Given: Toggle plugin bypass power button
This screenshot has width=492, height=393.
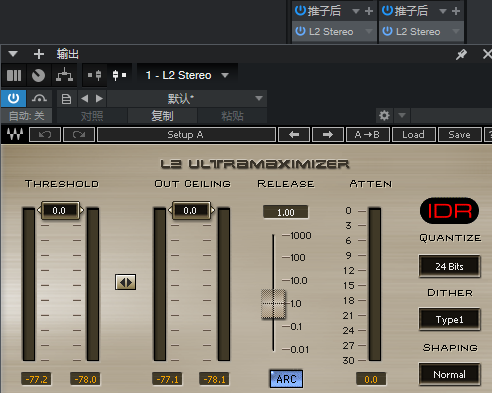Looking at the screenshot, I should tap(14, 98).
